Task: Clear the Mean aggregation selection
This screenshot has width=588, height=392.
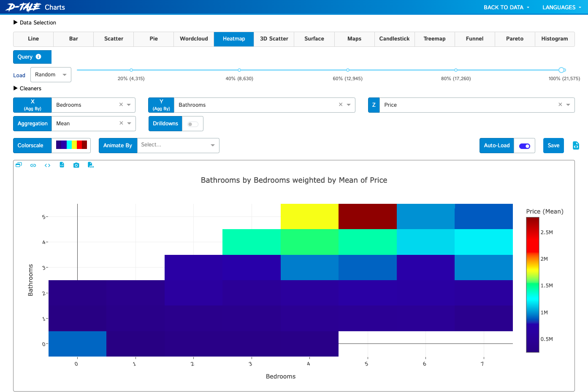Action: (121, 123)
